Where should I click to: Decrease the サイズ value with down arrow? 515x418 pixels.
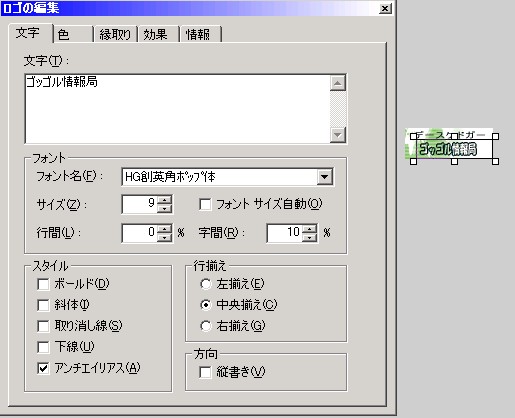tap(164, 209)
